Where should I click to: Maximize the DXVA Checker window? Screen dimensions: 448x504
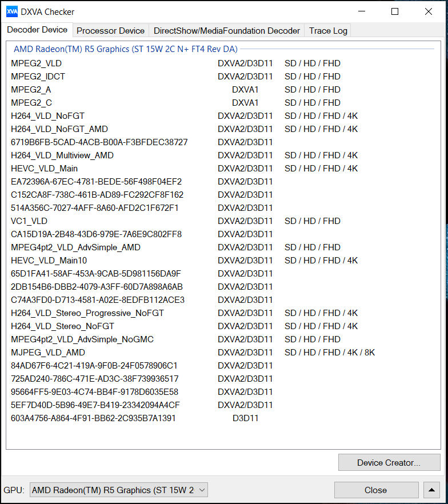point(395,11)
